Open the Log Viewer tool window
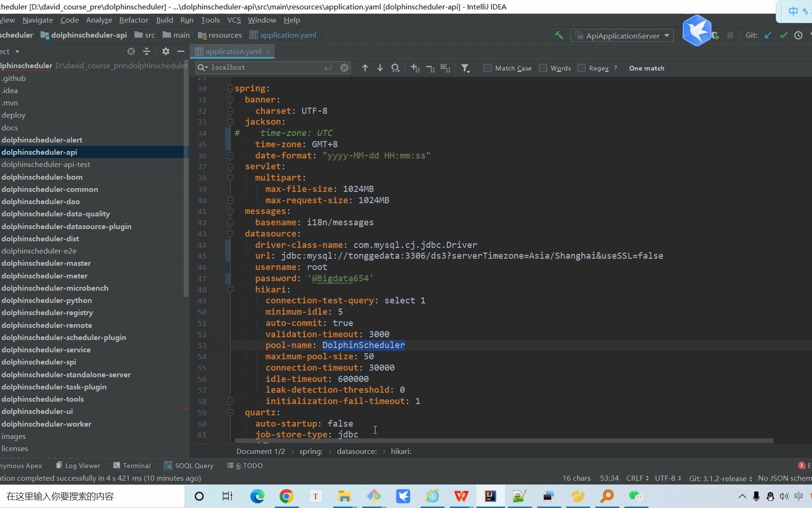This screenshot has width=812, height=508. tap(78, 465)
